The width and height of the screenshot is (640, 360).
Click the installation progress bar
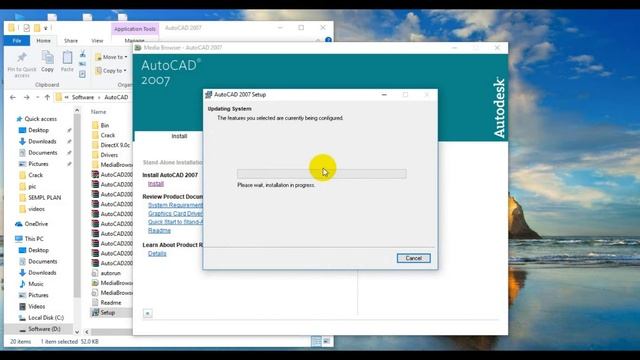click(x=322, y=174)
